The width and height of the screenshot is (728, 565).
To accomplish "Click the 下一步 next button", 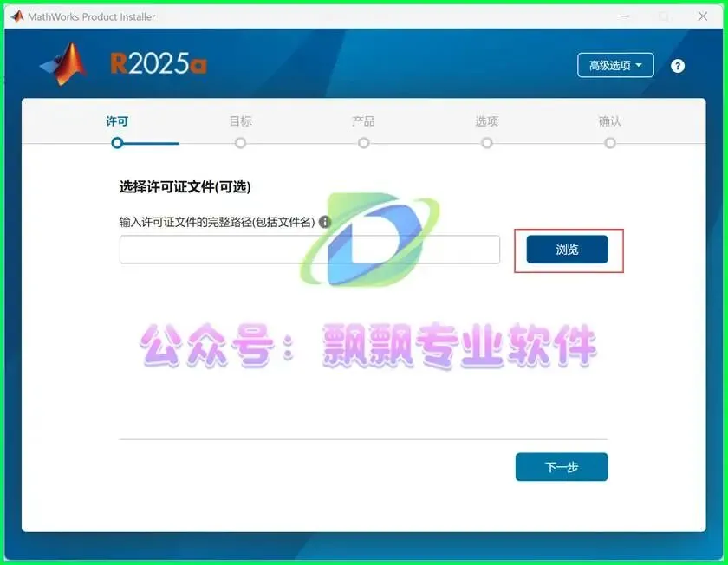I will 562,467.
